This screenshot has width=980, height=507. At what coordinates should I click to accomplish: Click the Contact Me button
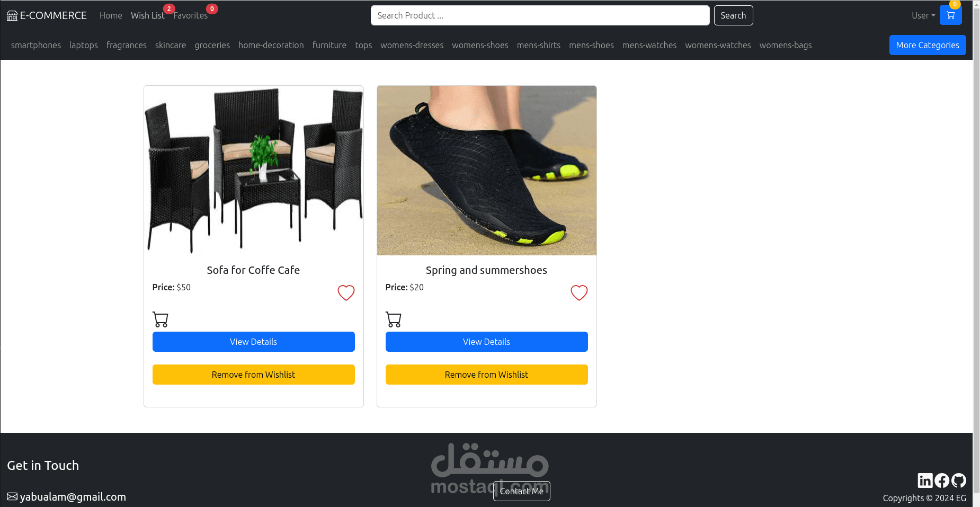click(522, 491)
